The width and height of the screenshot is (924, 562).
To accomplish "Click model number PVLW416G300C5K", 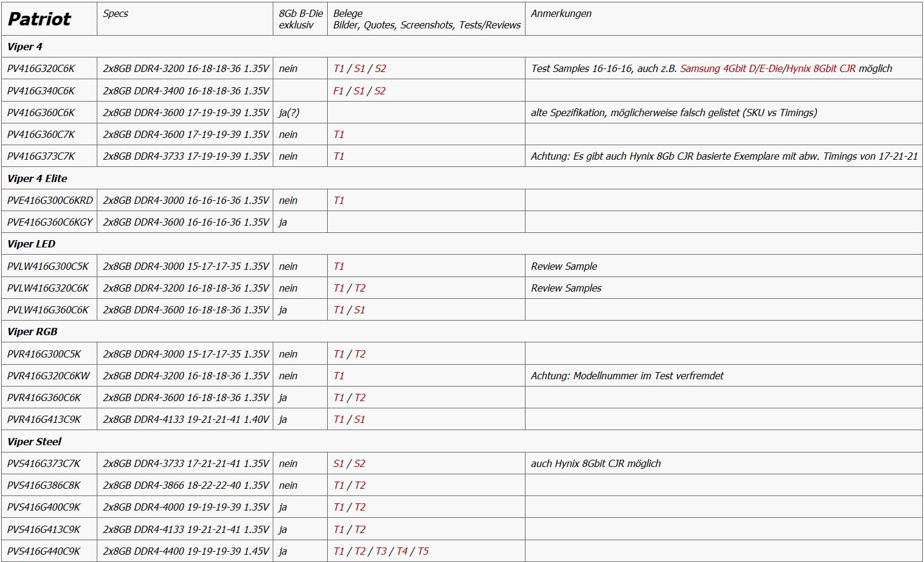I will [48, 266].
